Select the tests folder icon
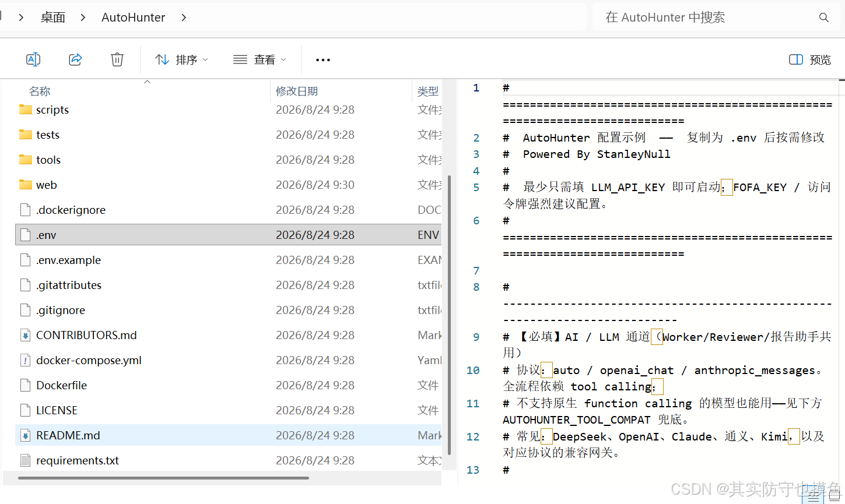Screen dimensions: 845x504 tap(26, 135)
